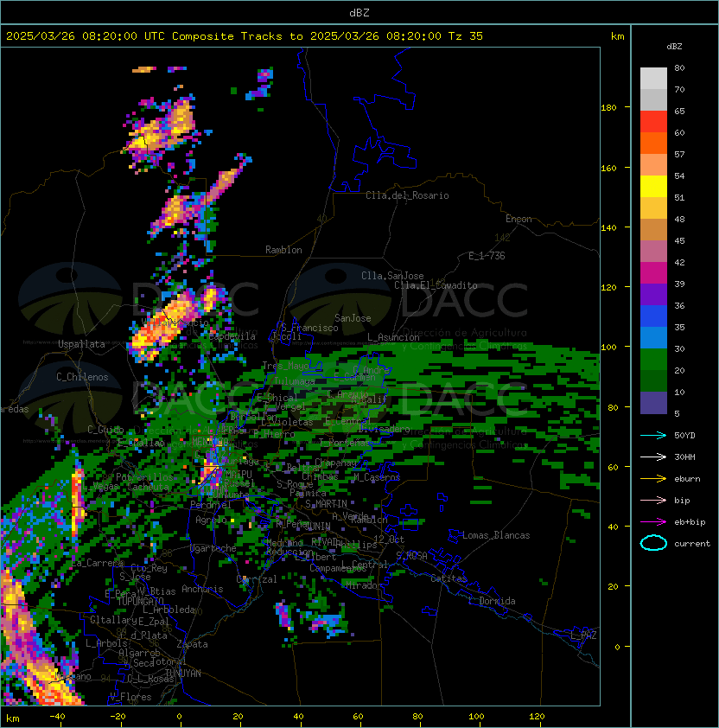Click the 'Potrerillos' map label
The height and width of the screenshot is (728, 719).
coord(144,477)
